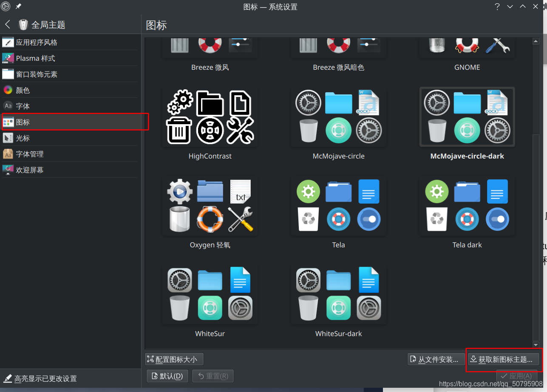Open 光标 settings
Screen dimensions: 547x392
coord(70,138)
